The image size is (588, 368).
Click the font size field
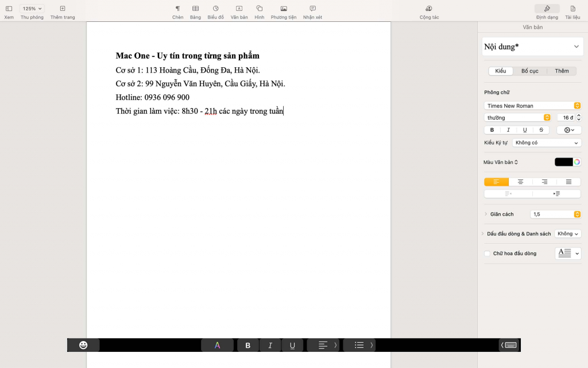click(x=567, y=117)
